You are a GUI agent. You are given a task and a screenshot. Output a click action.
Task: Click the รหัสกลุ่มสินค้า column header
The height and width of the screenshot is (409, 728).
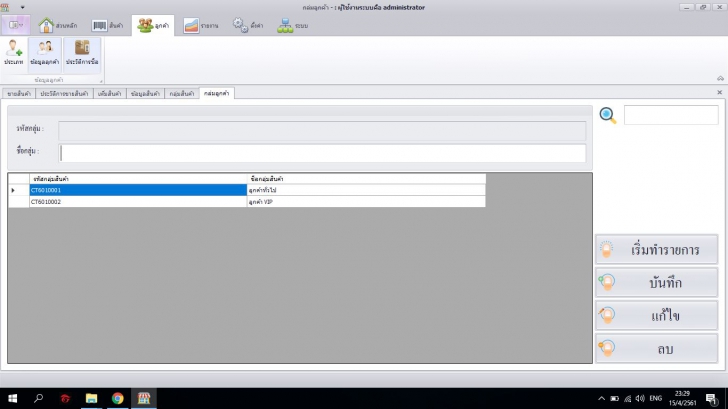(138, 179)
